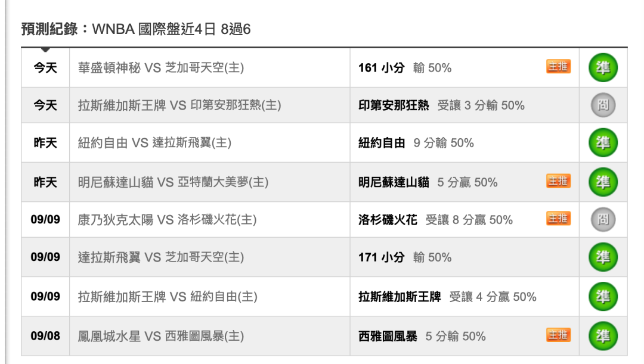
Task: Open 明尼蘇達山貓 VS 亞特蘭大美夢 matchup
Action: point(173,182)
